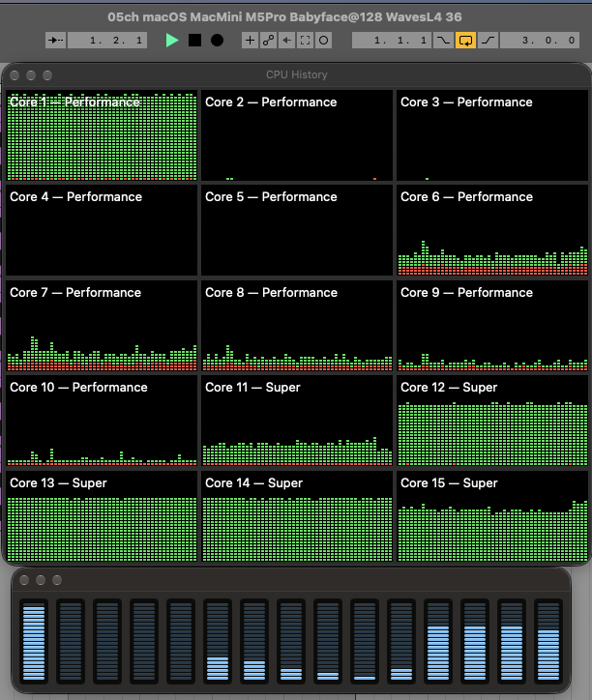Click the CPU History window title
The height and width of the screenshot is (700, 592).
pyautogui.click(x=297, y=74)
